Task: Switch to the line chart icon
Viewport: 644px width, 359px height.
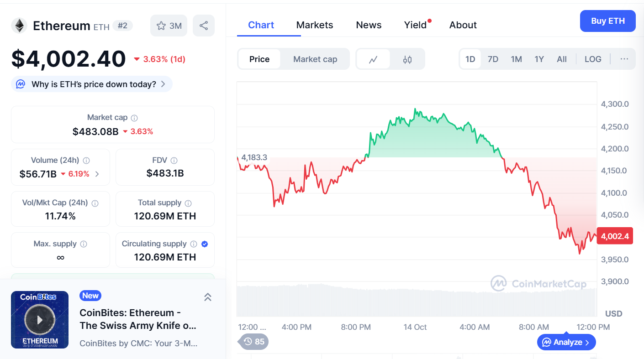Action: [x=373, y=59]
